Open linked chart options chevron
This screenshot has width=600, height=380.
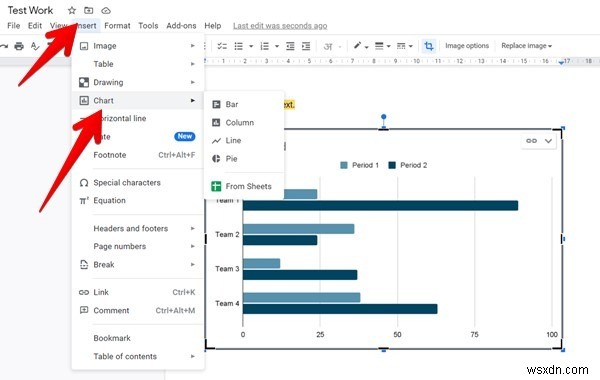point(548,141)
